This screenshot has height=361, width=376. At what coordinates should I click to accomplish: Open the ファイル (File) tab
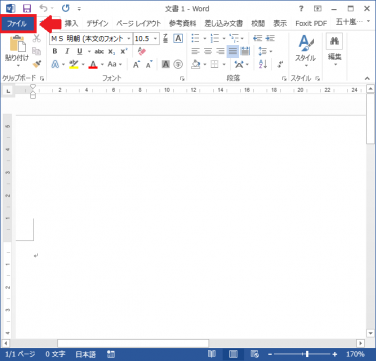[18, 23]
